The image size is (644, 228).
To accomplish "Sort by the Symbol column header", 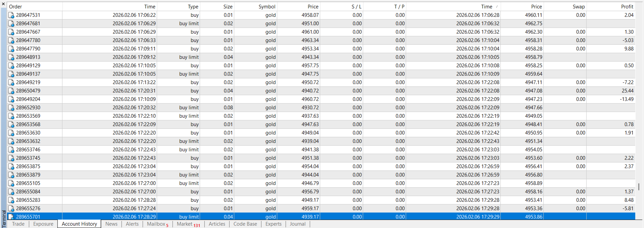I will (255, 7).
